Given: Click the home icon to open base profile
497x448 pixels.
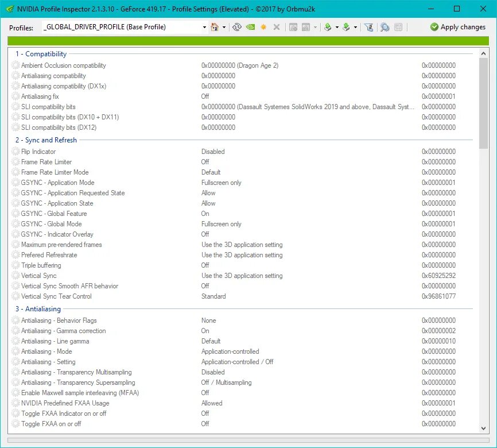Looking at the screenshot, I should pyautogui.click(x=215, y=28).
